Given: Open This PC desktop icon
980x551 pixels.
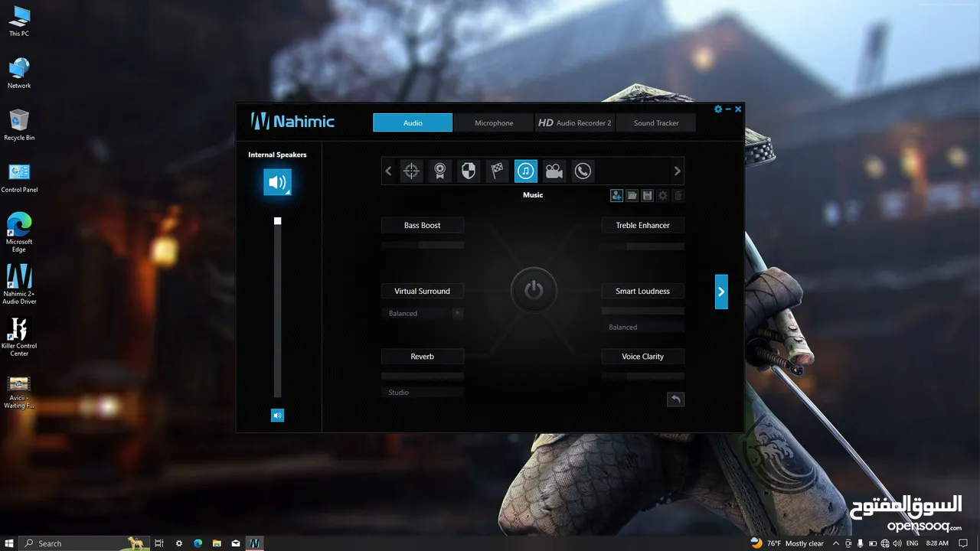Looking at the screenshot, I should 19,21.
